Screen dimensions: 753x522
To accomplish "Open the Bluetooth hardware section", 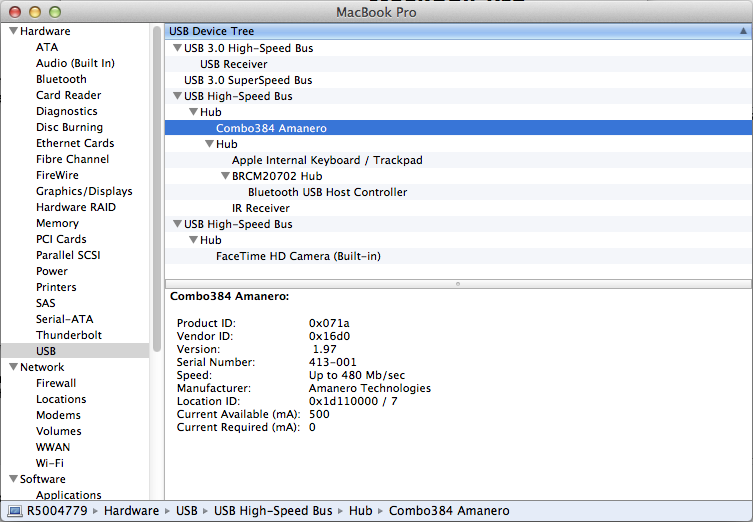I will pos(61,79).
